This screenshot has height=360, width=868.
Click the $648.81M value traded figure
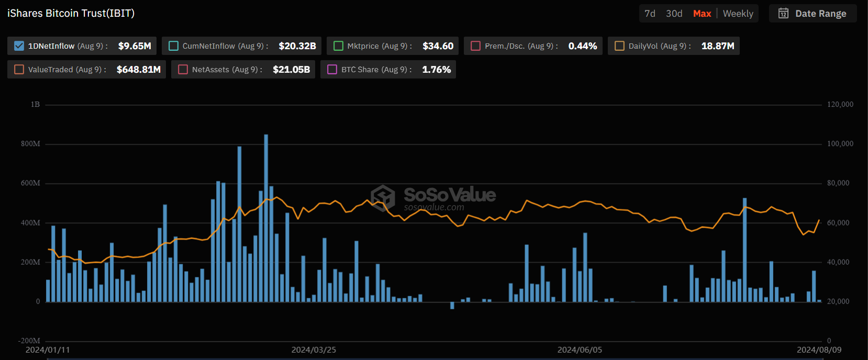coord(139,70)
